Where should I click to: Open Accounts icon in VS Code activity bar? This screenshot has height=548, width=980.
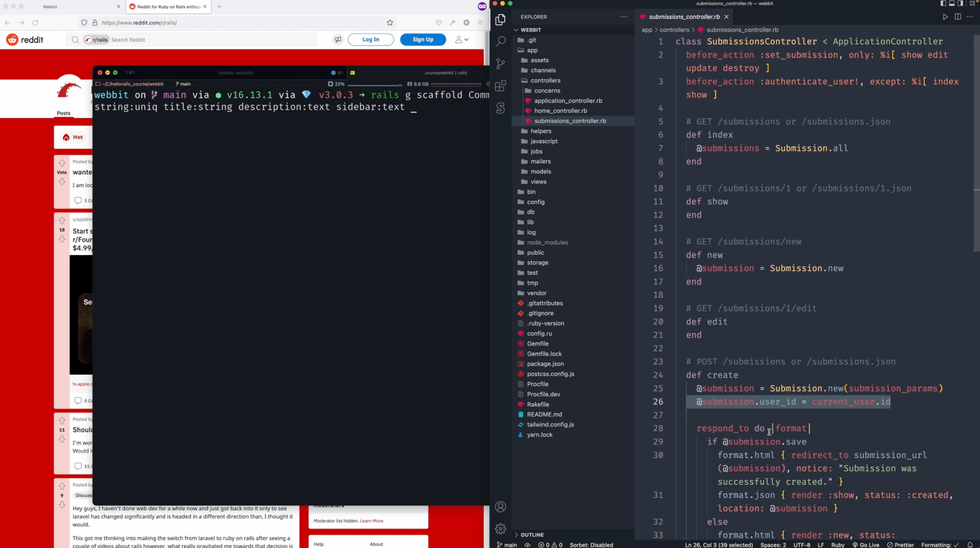tap(501, 507)
